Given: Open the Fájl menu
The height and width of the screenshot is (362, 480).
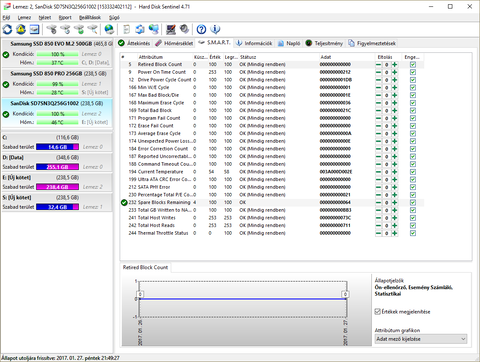Looking at the screenshot, I should tap(6, 18).
